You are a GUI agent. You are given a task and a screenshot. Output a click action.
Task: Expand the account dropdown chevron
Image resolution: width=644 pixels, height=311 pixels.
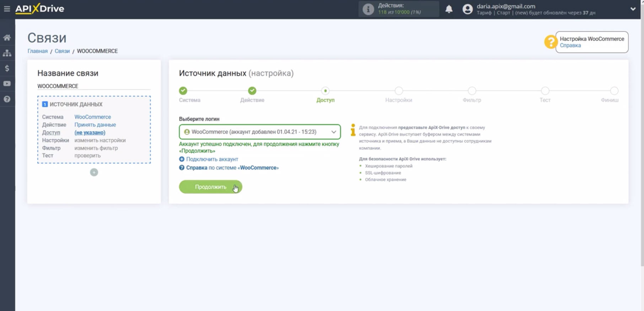633,9
